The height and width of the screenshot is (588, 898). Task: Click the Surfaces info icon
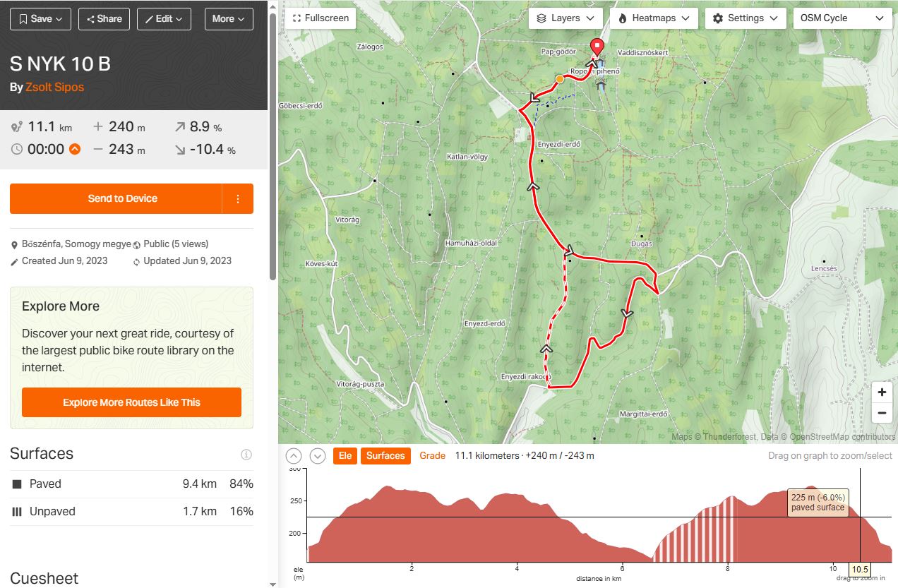point(246,455)
